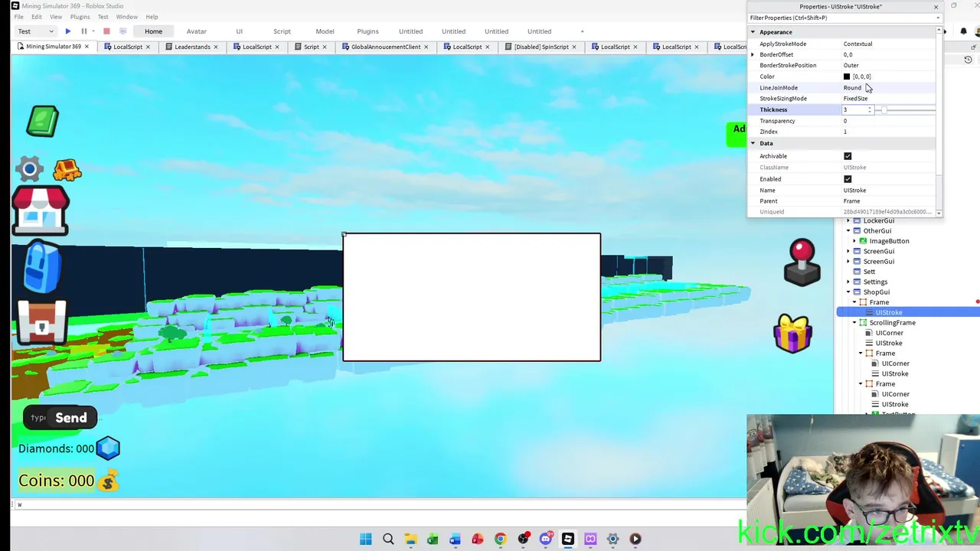
Task: Click the blue diamond gem icon
Action: (108, 448)
